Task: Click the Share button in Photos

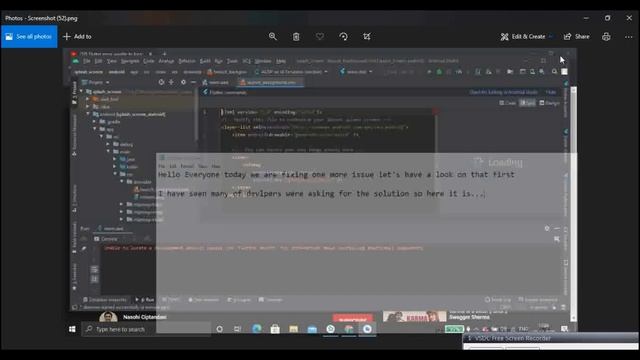Action: pos(576,36)
